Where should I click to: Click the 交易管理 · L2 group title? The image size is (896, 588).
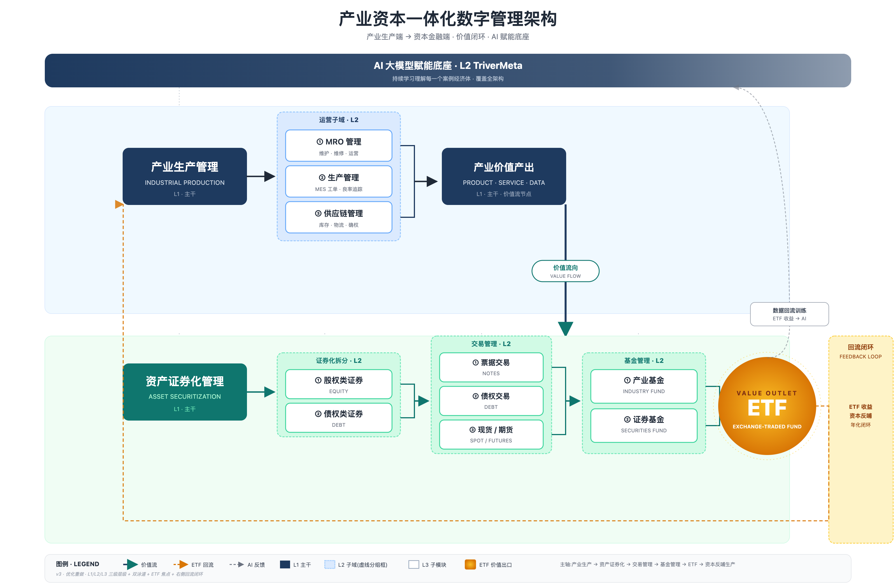491,344
